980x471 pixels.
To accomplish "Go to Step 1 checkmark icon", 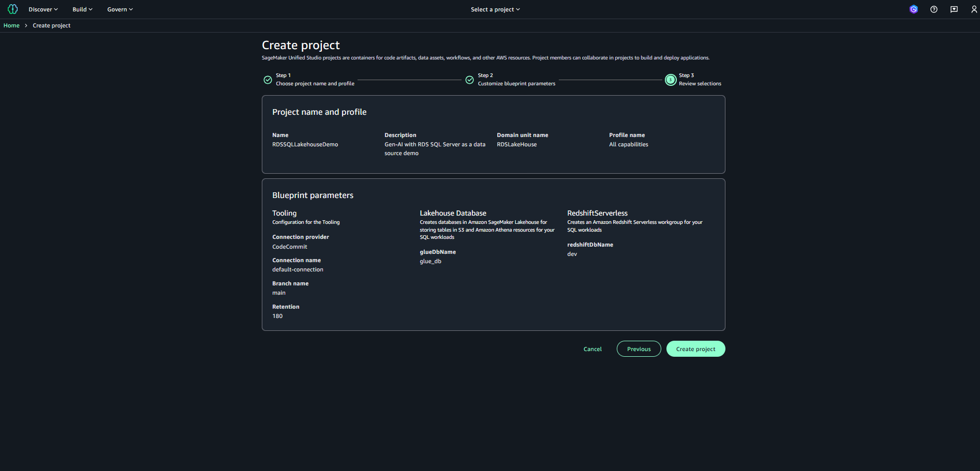I will [268, 80].
